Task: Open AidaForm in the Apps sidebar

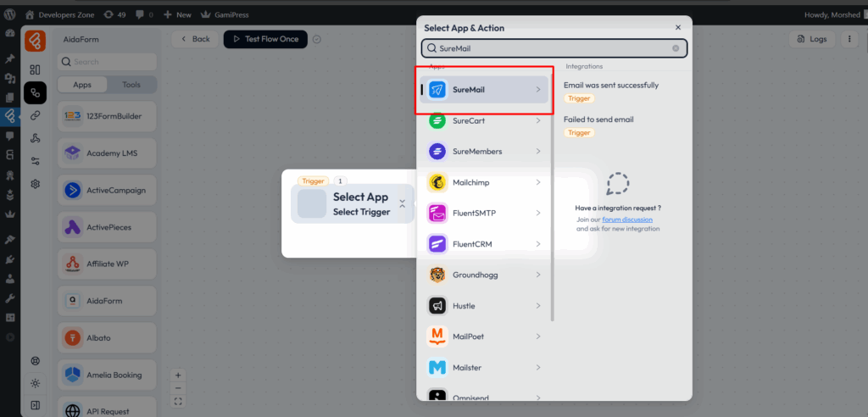Action: pyautogui.click(x=107, y=301)
